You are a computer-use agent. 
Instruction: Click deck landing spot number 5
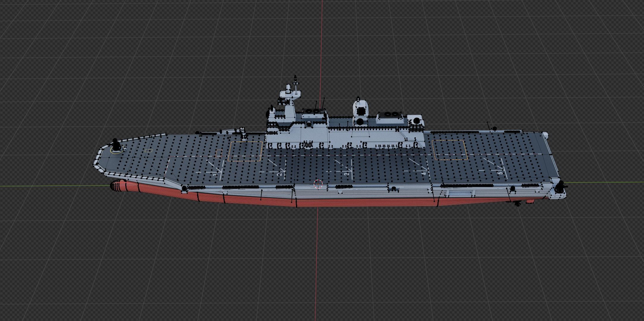coord(500,173)
